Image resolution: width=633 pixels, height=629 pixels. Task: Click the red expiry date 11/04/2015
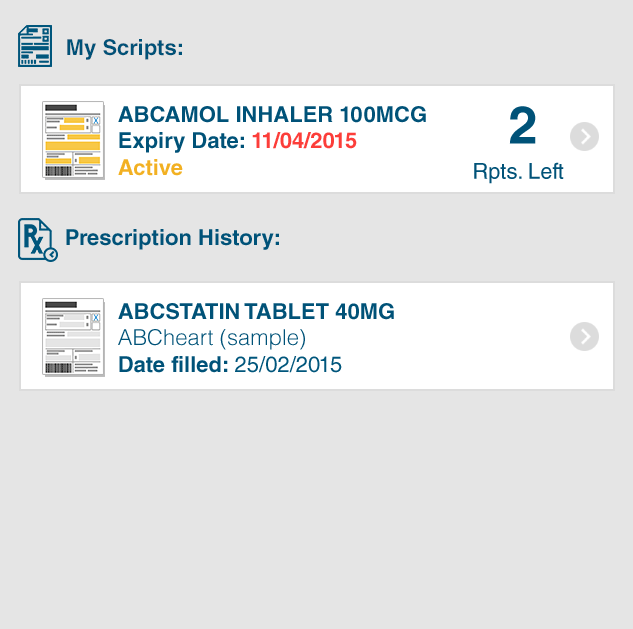[304, 141]
